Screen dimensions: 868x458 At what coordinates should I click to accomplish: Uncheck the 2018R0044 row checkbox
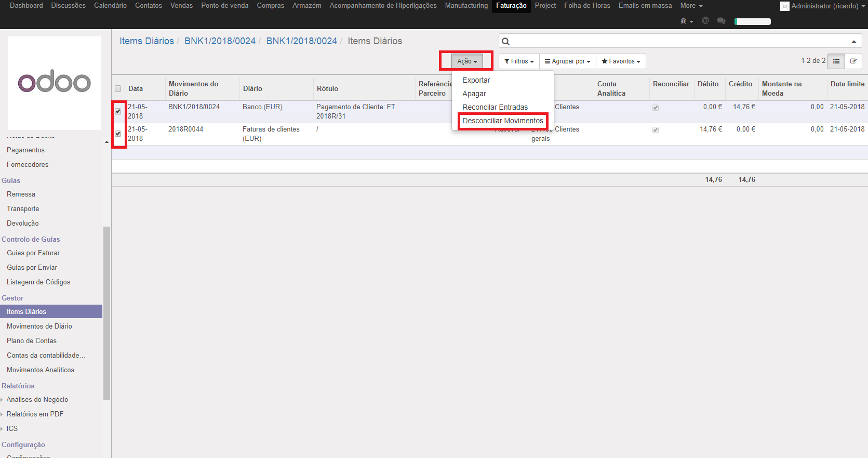click(x=118, y=134)
